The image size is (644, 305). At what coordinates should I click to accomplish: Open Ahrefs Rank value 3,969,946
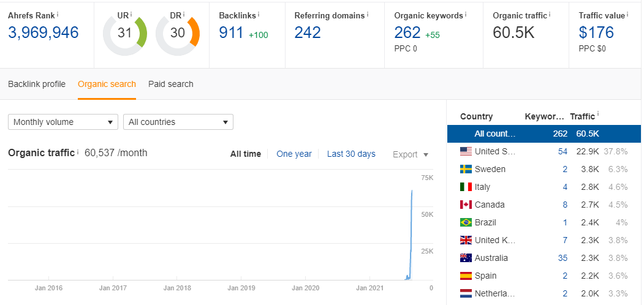(43, 32)
